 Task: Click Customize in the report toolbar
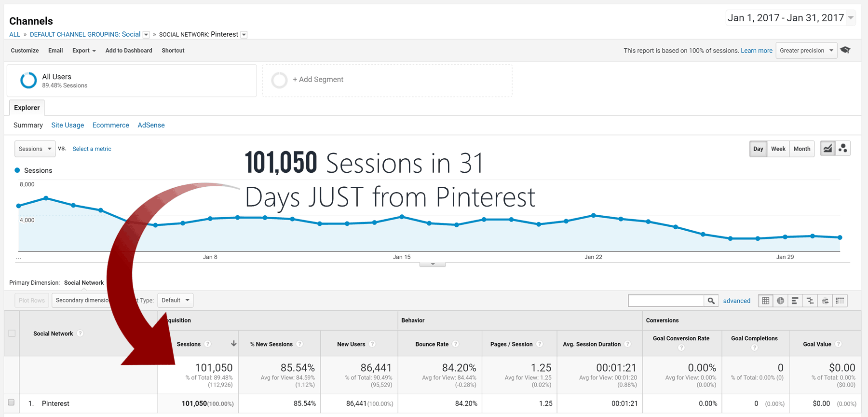25,50
